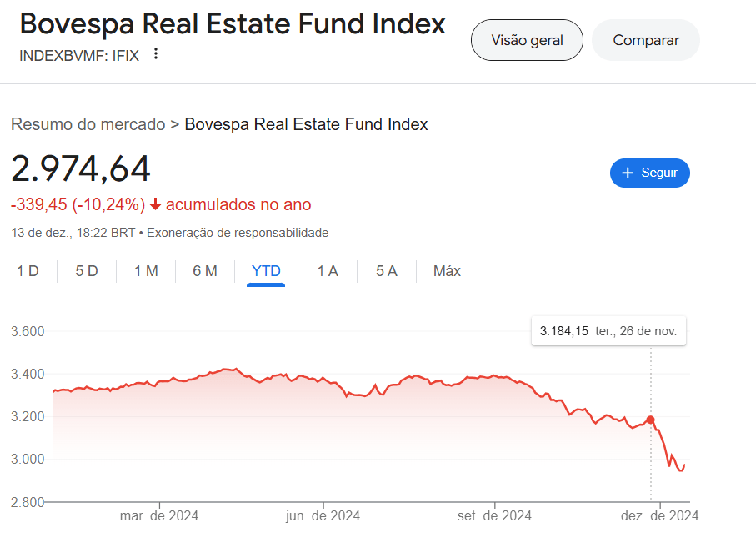Select the 5 D time range

coord(87,271)
